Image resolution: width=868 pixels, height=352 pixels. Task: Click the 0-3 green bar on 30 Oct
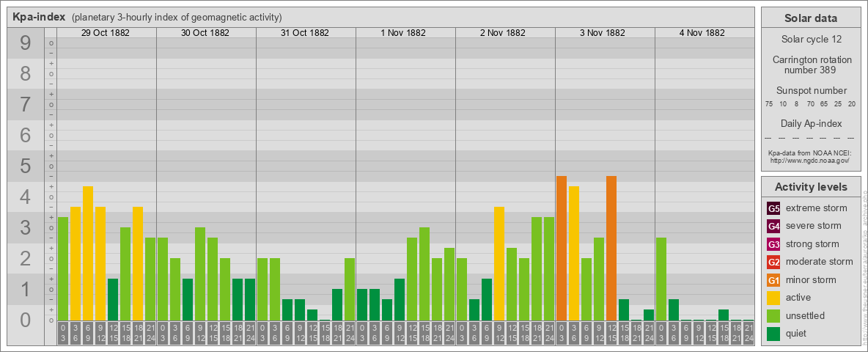pos(163,279)
